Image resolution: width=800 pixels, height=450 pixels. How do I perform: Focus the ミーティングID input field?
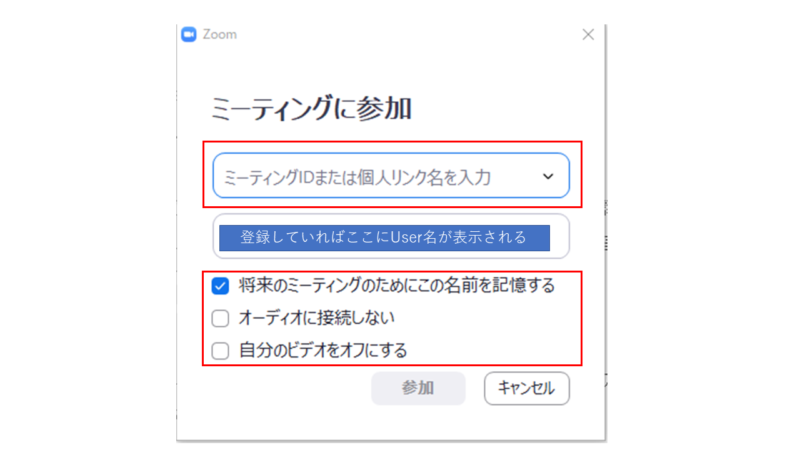coord(391,176)
